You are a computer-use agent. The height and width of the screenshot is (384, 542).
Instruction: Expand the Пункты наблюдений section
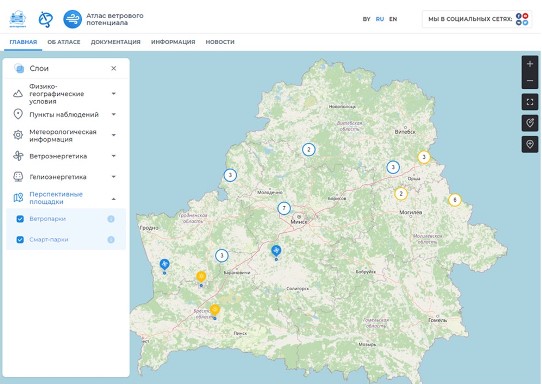click(x=113, y=114)
